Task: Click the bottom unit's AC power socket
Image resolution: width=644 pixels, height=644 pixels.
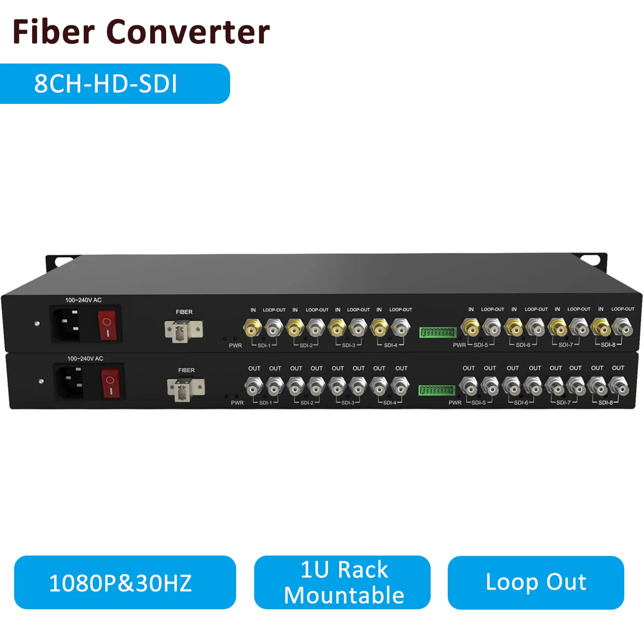Action: [70, 382]
